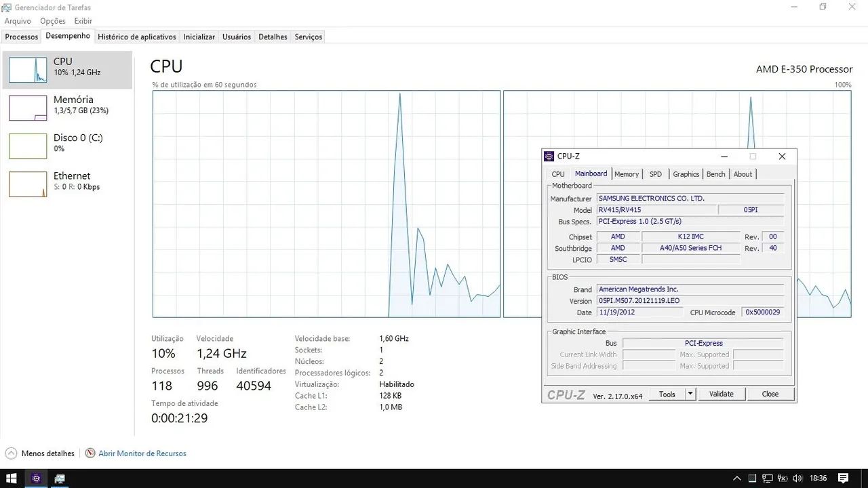868x488 pixels.
Task: Click the Task Manager taskbar icon
Action: pyautogui.click(x=60, y=479)
